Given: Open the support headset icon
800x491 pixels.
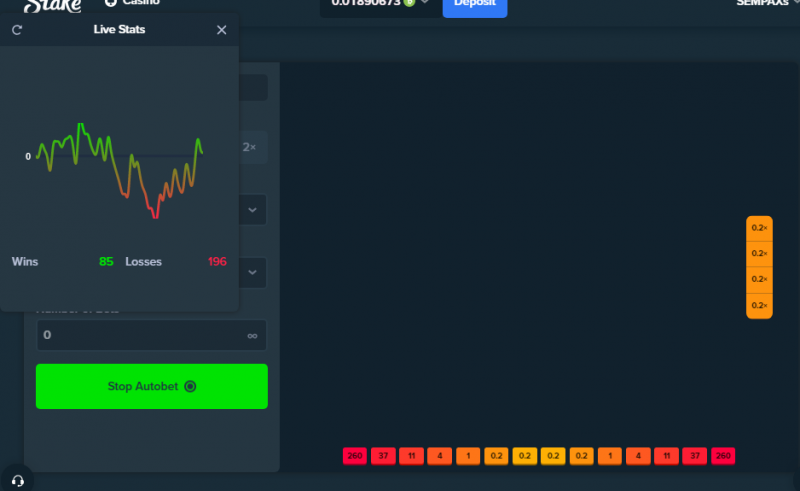Looking at the screenshot, I should 18,480.
